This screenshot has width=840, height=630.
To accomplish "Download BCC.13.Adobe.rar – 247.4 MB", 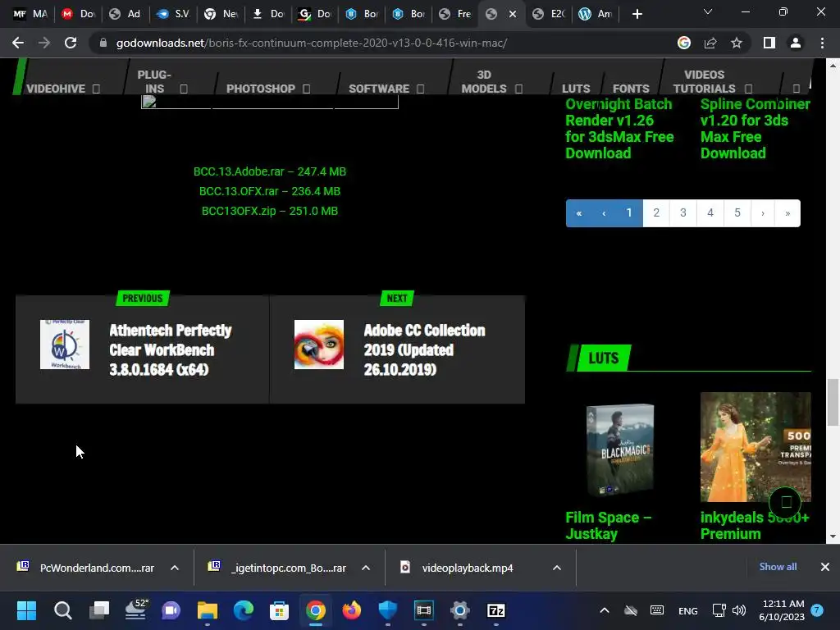I will [x=269, y=171].
